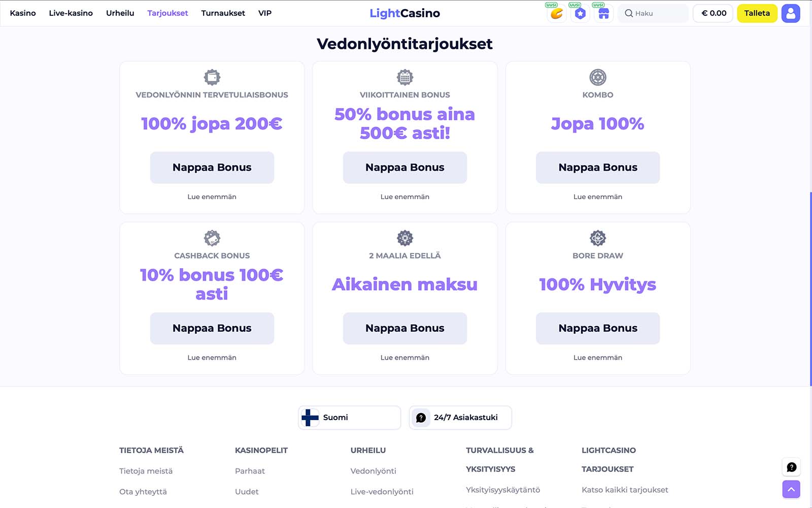Click the Haku search field
The height and width of the screenshot is (508, 812).
coord(654,13)
